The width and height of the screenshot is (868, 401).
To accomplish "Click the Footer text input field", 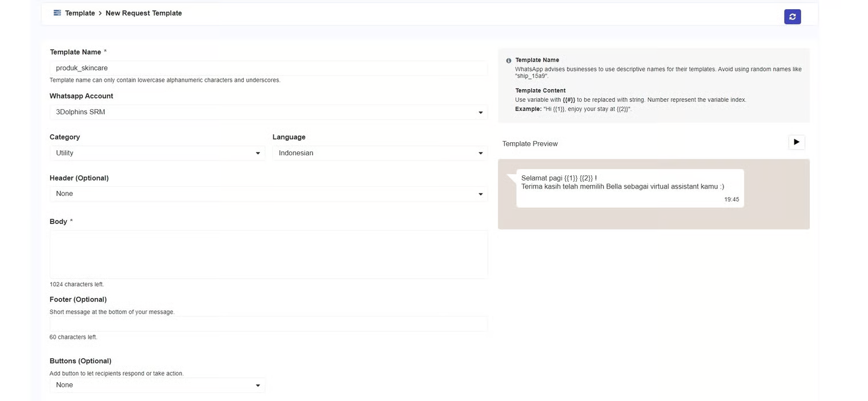I will (x=268, y=324).
